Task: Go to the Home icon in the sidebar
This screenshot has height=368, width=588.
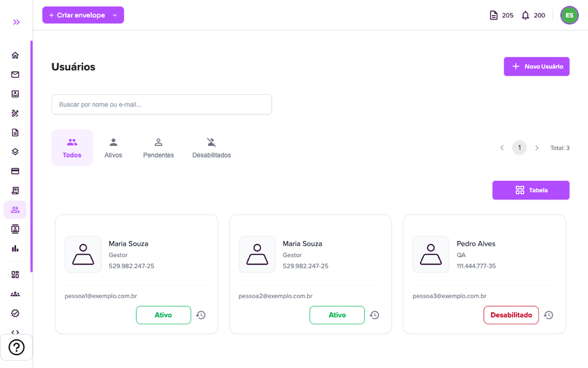Action: pyautogui.click(x=15, y=55)
